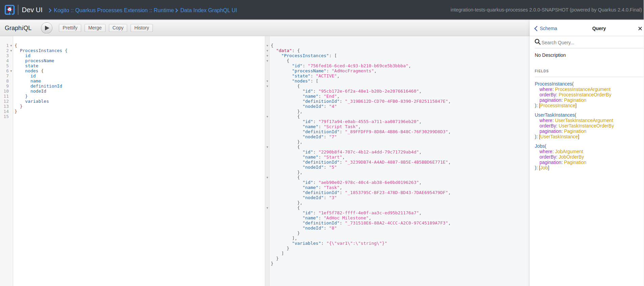Open the JobArgument type
Image resolution: width=644 pixels, height=286 pixels.
(569, 151)
